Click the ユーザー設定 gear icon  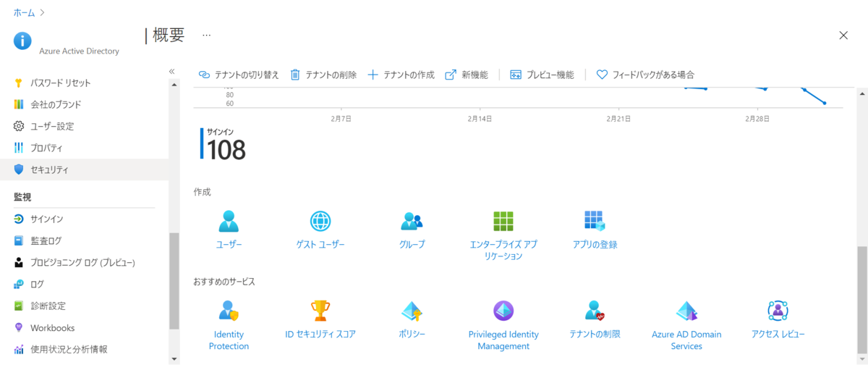[19, 126]
